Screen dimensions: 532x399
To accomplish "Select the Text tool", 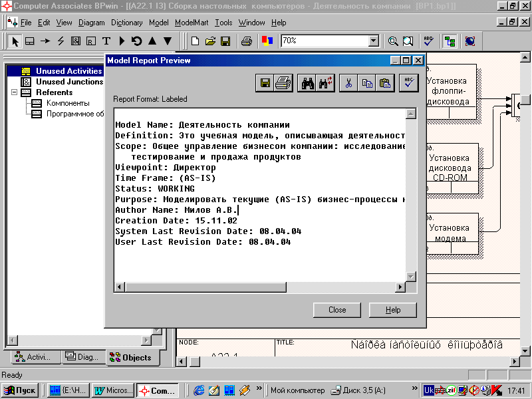I will click(x=106, y=41).
